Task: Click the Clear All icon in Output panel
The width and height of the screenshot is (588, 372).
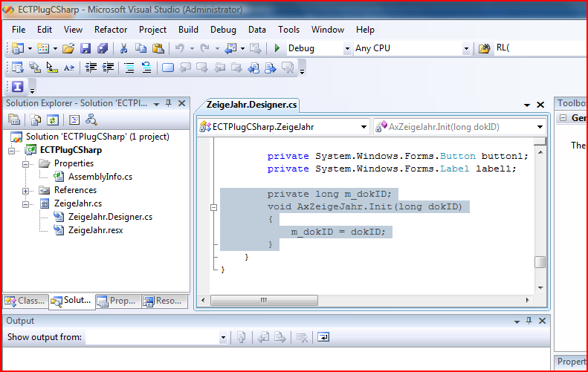Action: (x=302, y=337)
